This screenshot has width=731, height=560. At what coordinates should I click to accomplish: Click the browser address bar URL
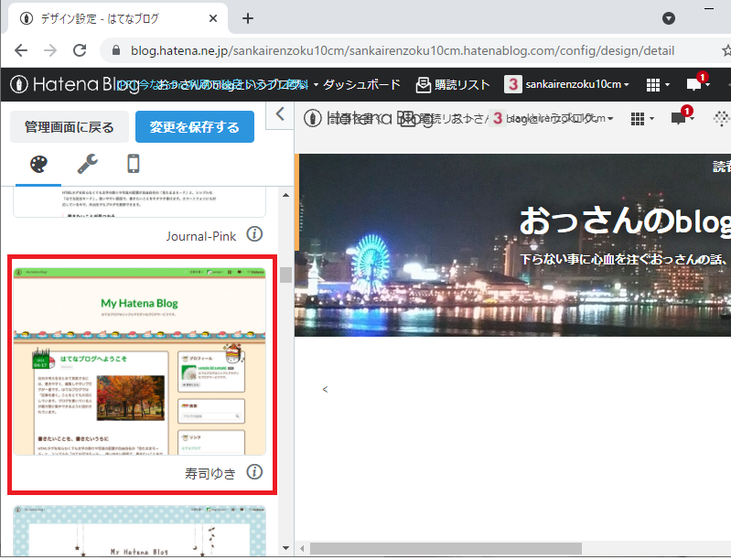tap(403, 50)
